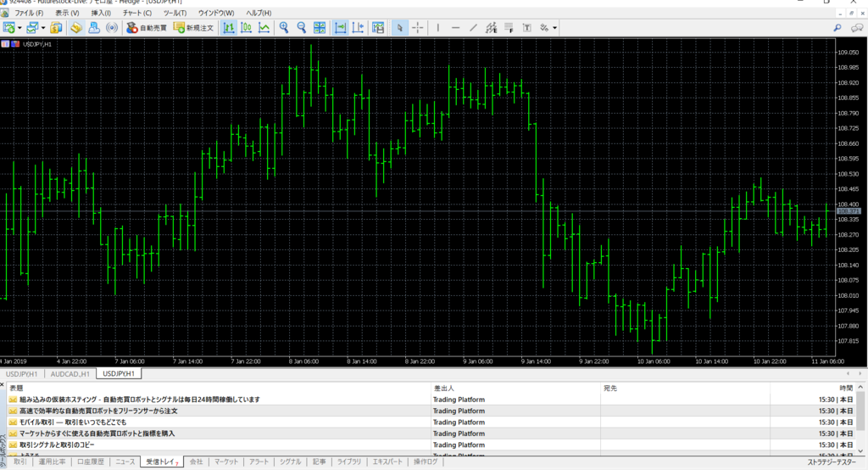The width and height of the screenshot is (868, 470).
Task: Select the Fibonacci retracement tool
Action: (509, 28)
